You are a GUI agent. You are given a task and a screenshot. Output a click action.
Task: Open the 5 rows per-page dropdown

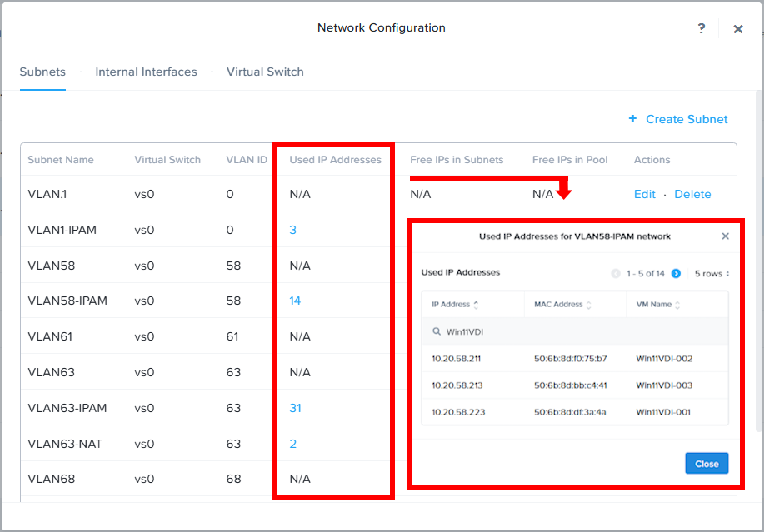pos(712,273)
